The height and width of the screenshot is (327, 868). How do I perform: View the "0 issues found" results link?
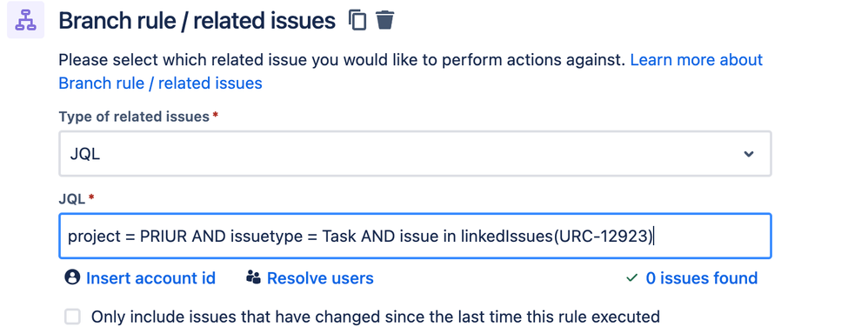point(701,277)
